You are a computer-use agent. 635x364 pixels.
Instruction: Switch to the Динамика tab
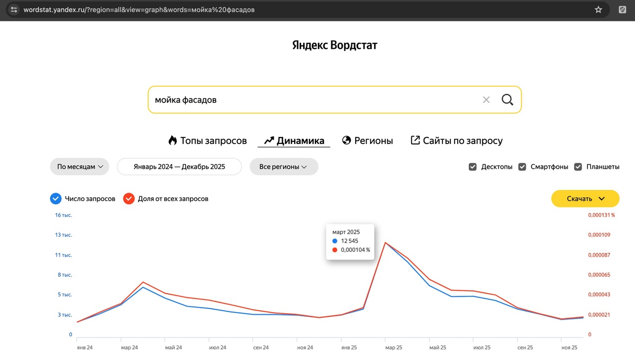pos(294,141)
